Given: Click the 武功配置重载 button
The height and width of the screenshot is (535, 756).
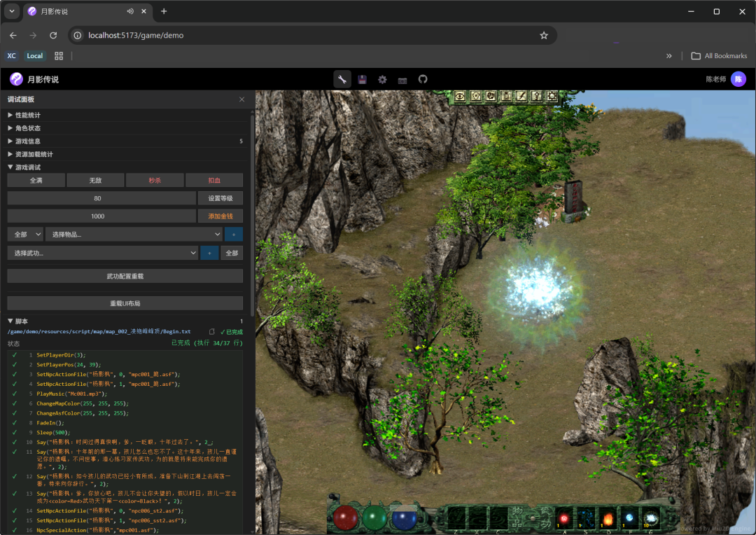Looking at the screenshot, I should pyautogui.click(x=125, y=276).
